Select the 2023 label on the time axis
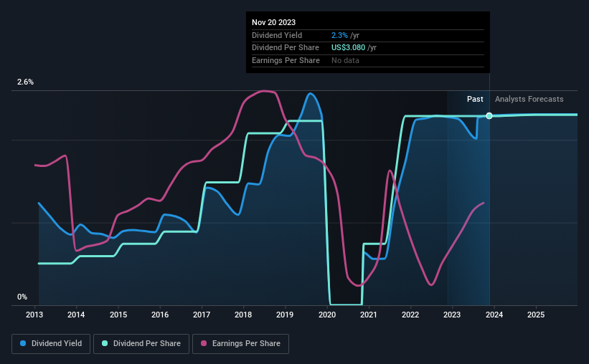The height and width of the screenshot is (364, 589). click(x=452, y=315)
